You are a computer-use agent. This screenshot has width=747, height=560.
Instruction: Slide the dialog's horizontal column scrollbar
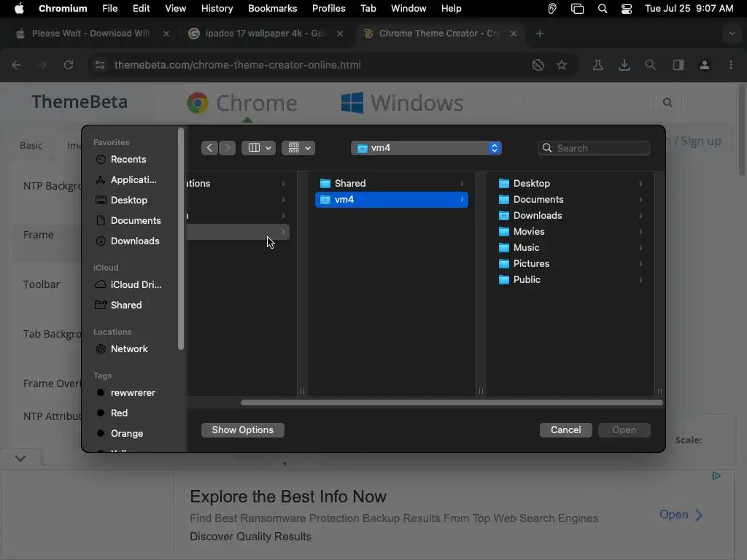(x=451, y=402)
